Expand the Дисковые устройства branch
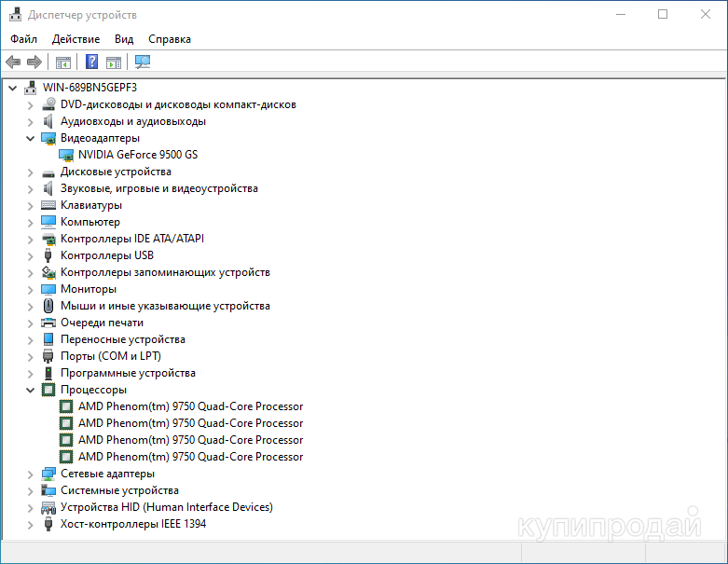 (x=30, y=172)
